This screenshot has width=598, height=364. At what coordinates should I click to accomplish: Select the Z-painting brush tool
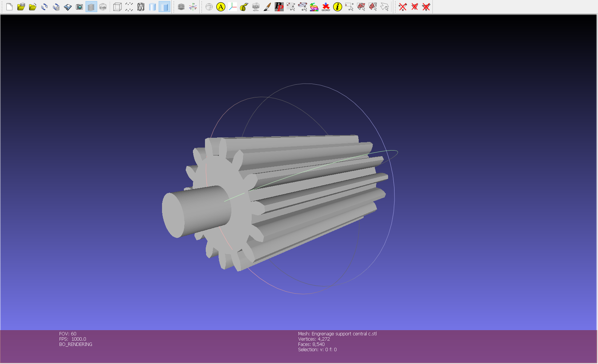coord(267,7)
